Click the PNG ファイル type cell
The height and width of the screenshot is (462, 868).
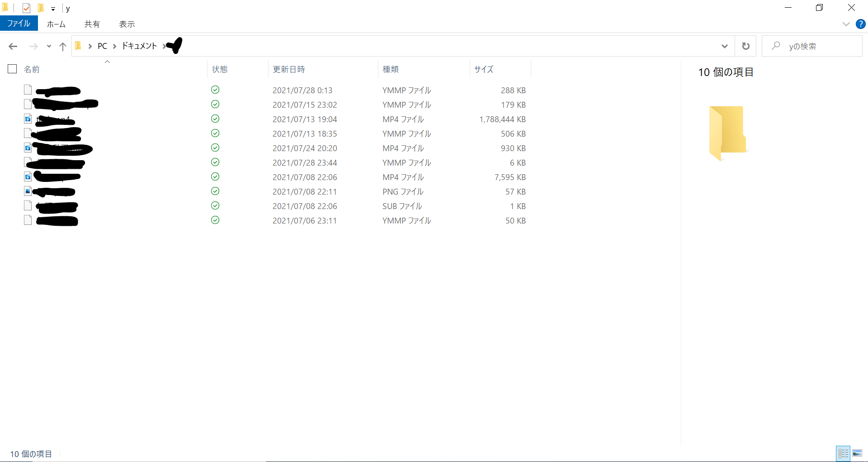tap(403, 192)
